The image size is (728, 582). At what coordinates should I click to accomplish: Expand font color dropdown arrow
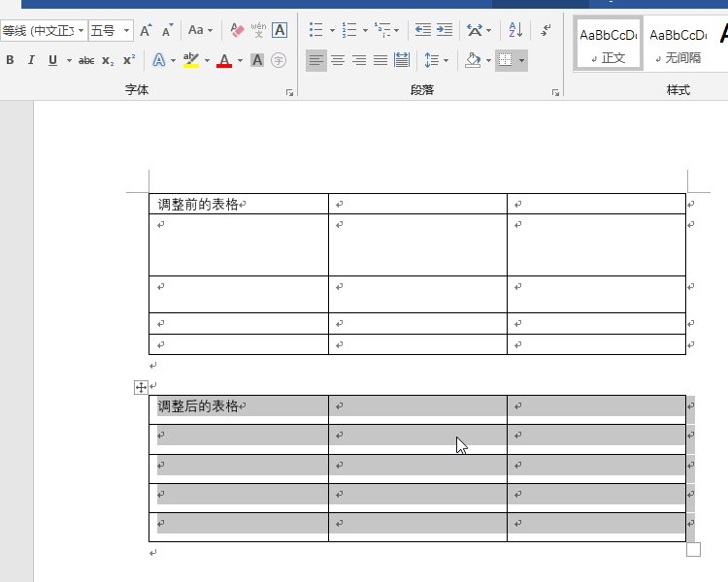240,60
